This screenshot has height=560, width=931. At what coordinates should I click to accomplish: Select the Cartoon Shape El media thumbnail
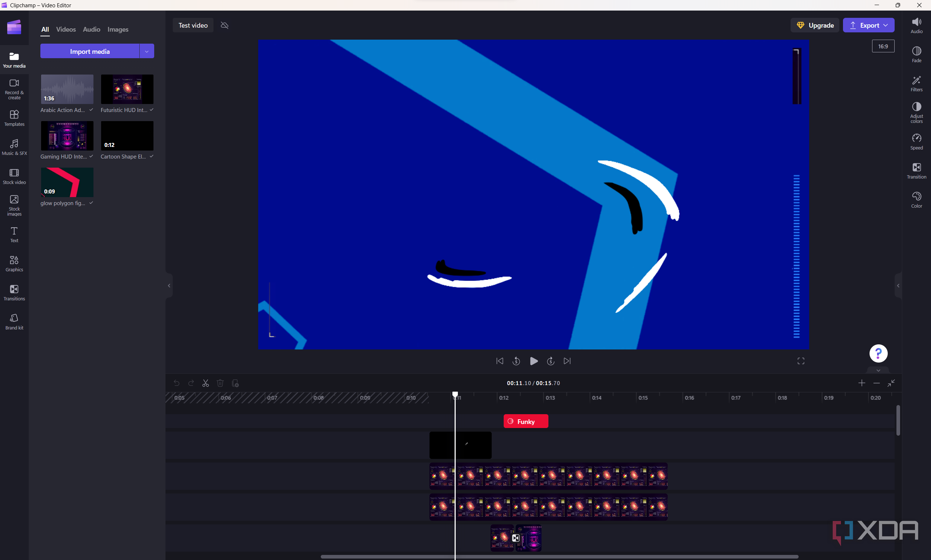point(127,136)
